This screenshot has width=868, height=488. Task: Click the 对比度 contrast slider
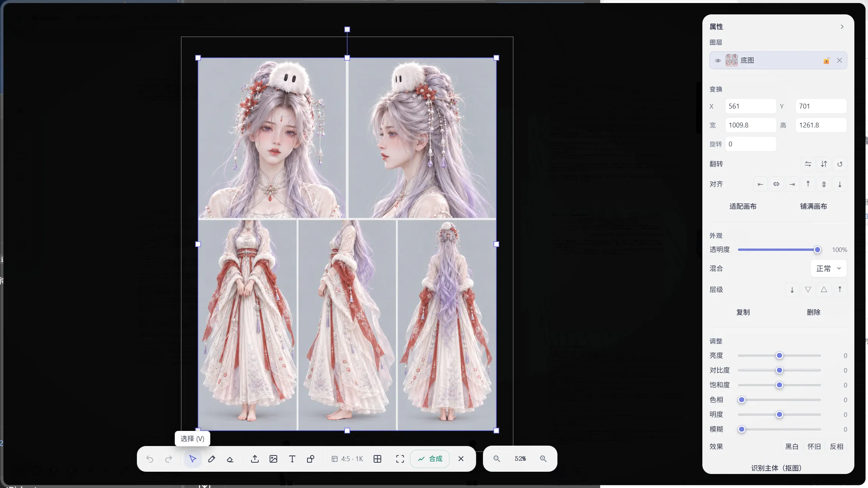point(779,370)
